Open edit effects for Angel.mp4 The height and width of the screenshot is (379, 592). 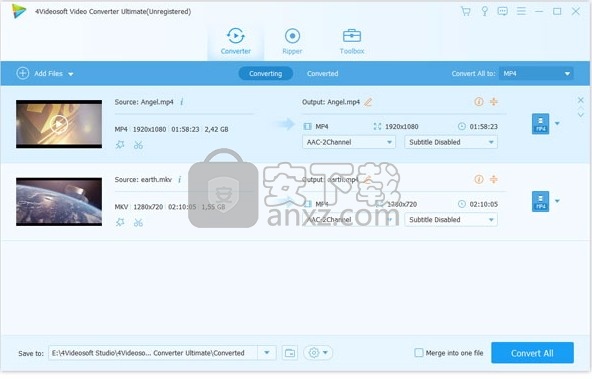(x=120, y=145)
